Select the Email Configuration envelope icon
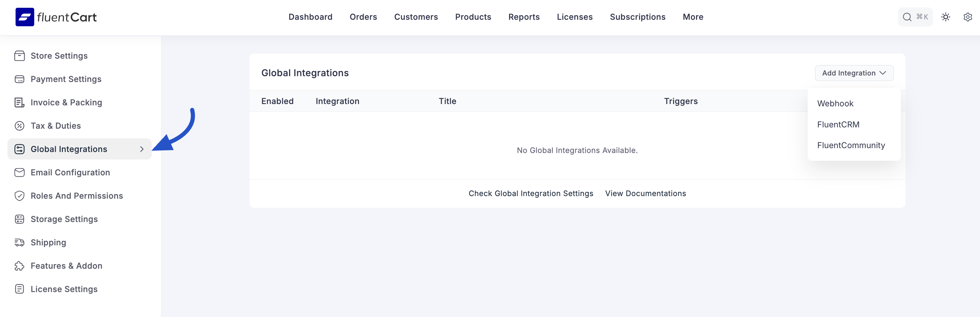Viewport: 980px width, 317px height. click(19, 172)
